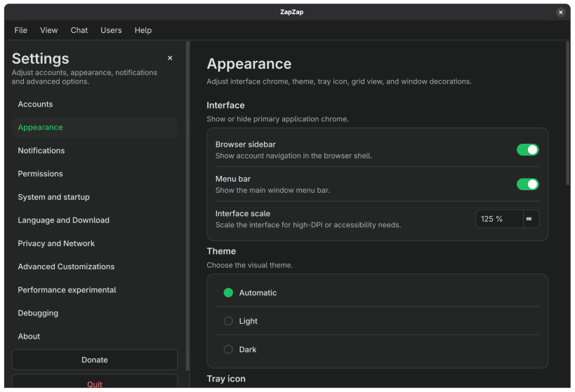The width and height of the screenshot is (575, 392).
Task: Select the Dark theme option
Action: pyautogui.click(x=377, y=349)
